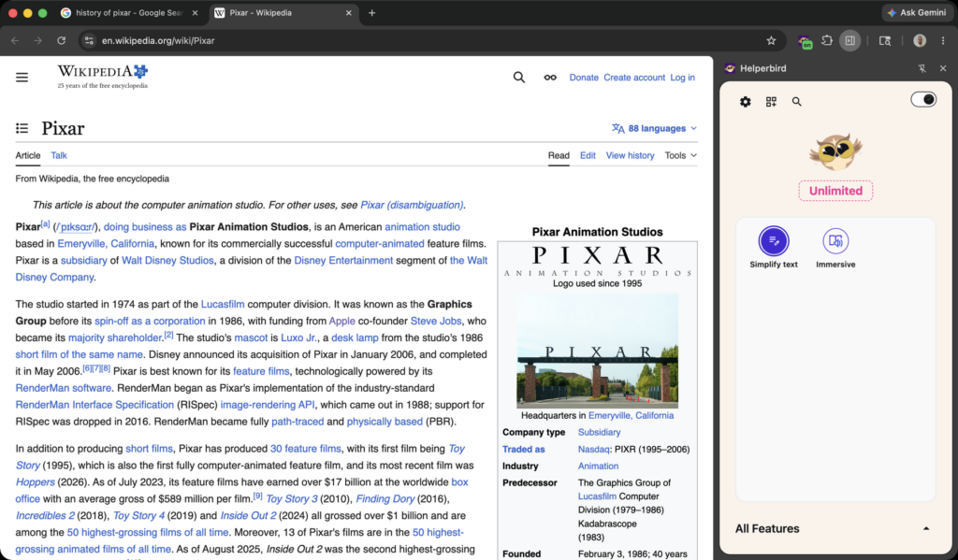Open Chrome three-dot menu

[x=943, y=41]
